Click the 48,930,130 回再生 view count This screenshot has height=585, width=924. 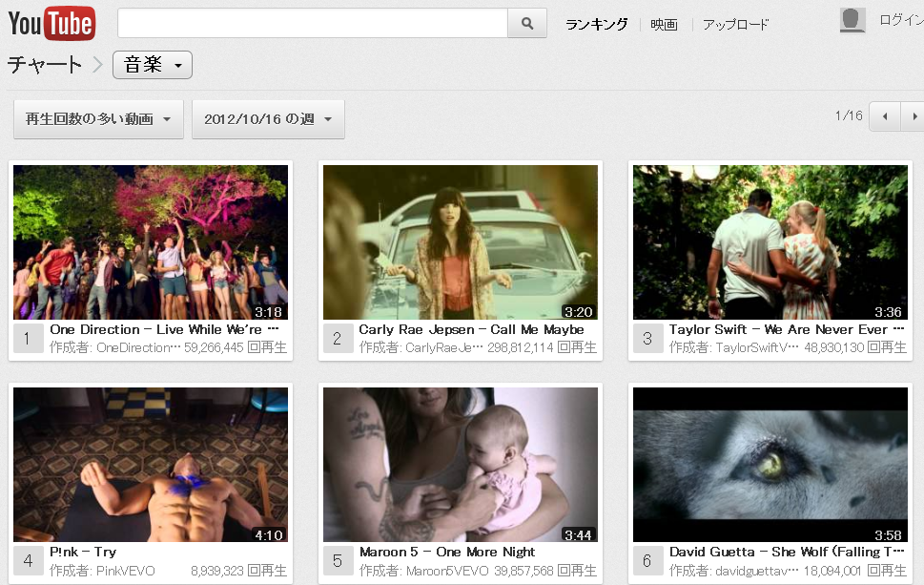855,348
